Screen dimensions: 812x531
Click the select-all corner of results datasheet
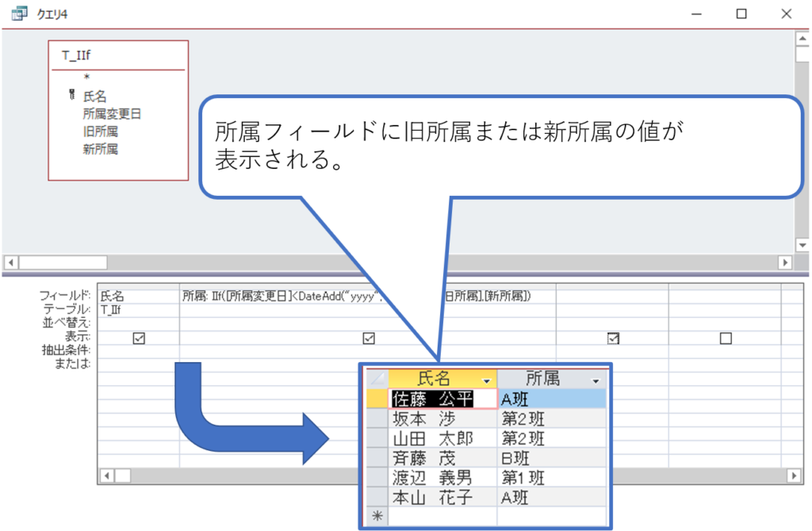click(x=377, y=379)
